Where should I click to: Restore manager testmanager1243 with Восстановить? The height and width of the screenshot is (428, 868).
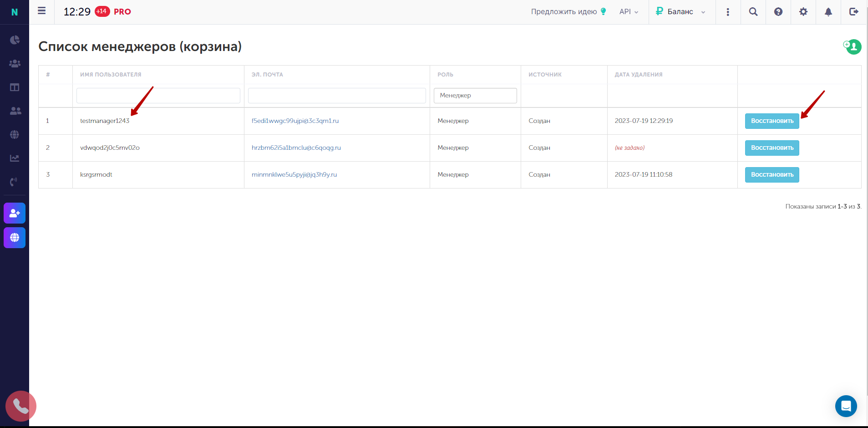[x=772, y=121]
